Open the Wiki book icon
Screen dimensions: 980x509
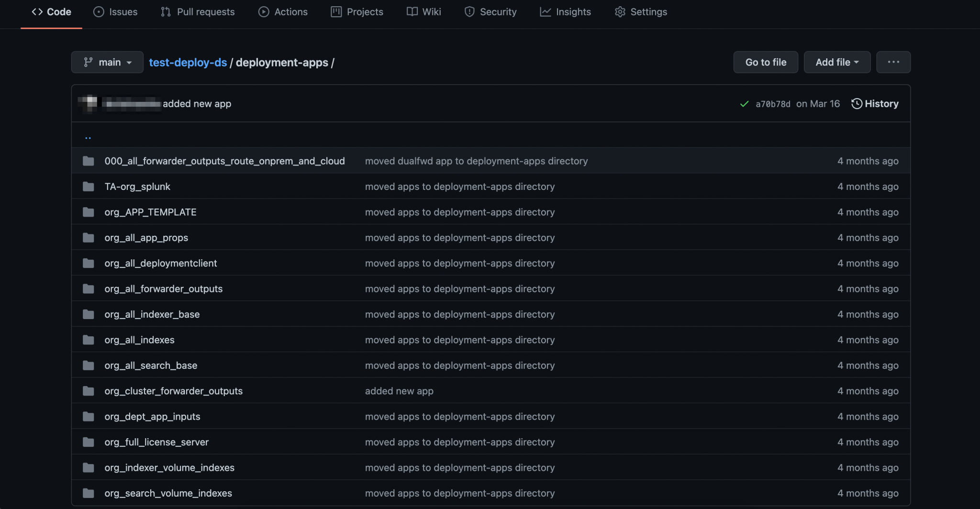click(412, 11)
